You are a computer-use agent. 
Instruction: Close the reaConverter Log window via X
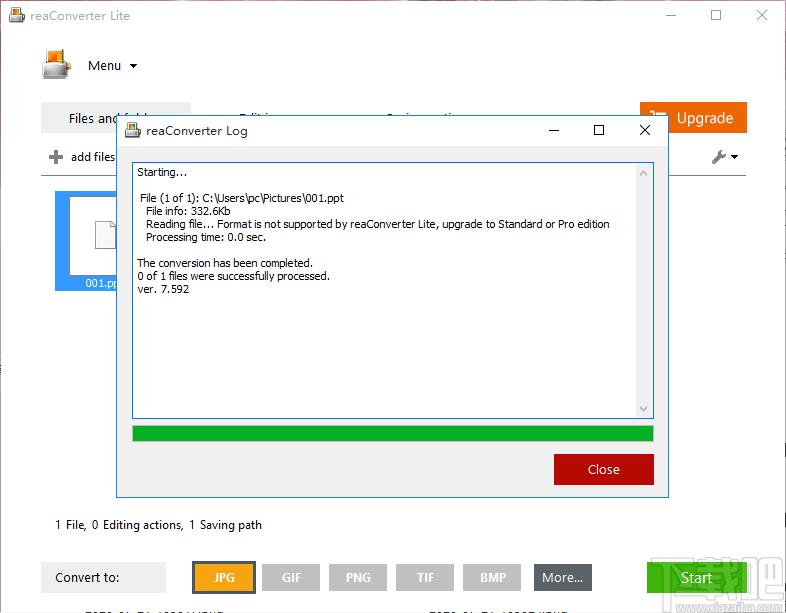click(x=645, y=130)
